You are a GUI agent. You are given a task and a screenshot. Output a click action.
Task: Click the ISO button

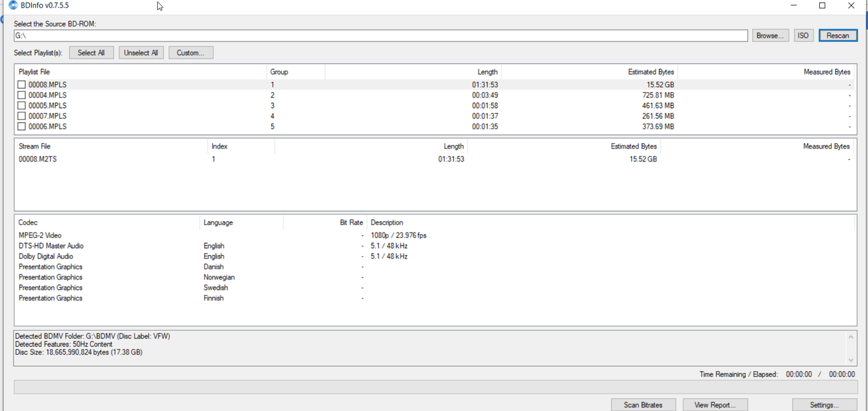tap(804, 35)
